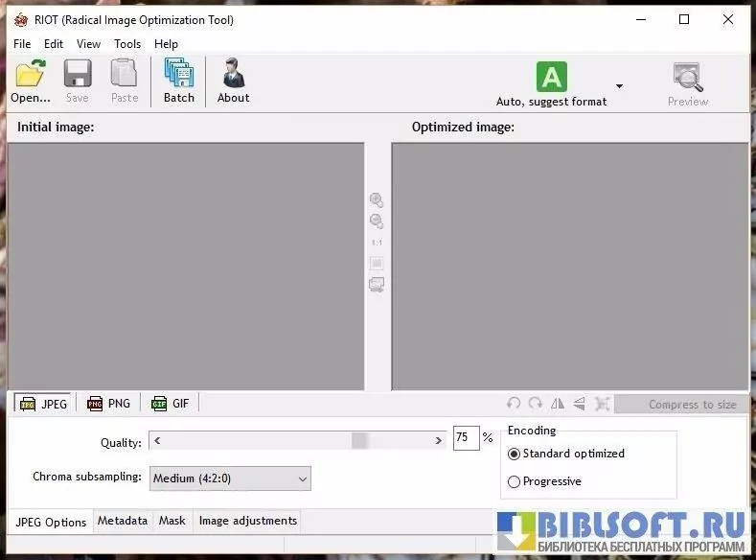Click the Auto, suggest format icon
Viewport: 756px width, 560px height.
551,77
